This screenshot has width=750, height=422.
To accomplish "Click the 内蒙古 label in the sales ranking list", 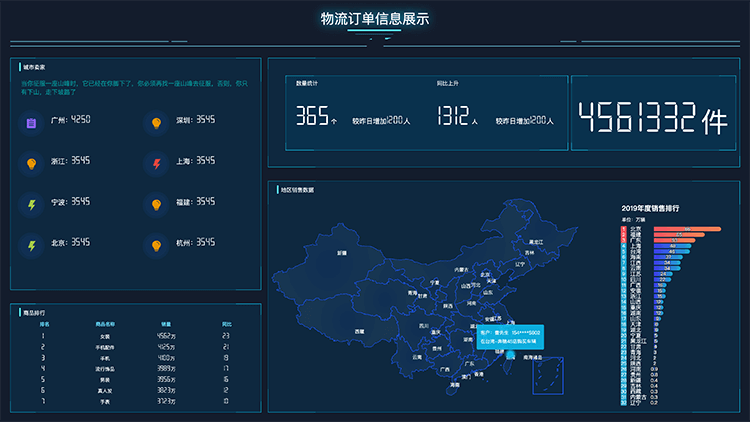I will point(638,397).
